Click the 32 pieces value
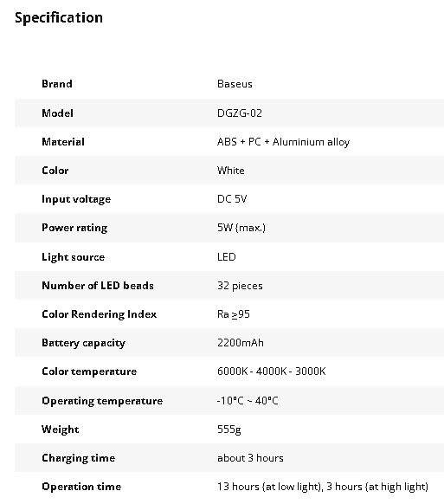This screenshot has width=444, height=504. 240,286
